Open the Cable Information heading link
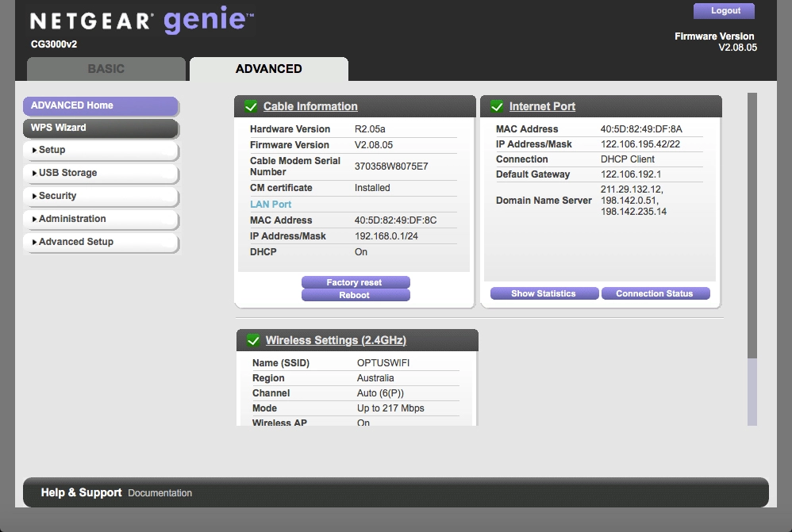 click(x=310, y=106)
